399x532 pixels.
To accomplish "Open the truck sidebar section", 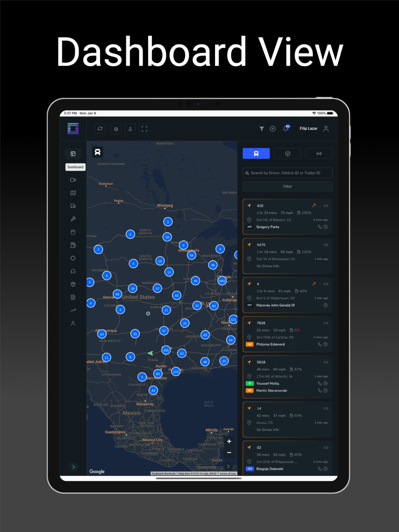I will [73, 206].
